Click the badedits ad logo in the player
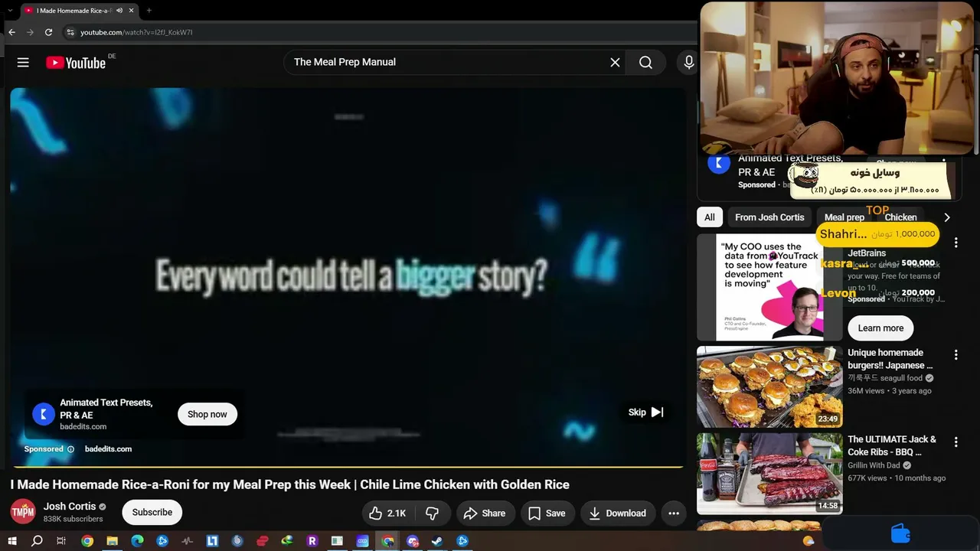Image resolution: width=980 pixels, height=551 pixels. [43, 414]
